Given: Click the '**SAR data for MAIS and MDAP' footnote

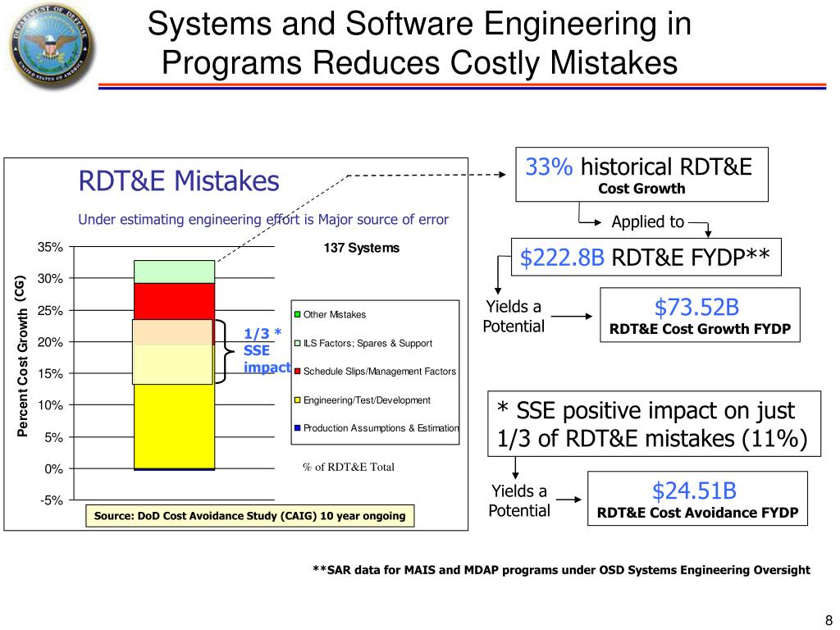Looking at the screenshot, I should (561, 570).
